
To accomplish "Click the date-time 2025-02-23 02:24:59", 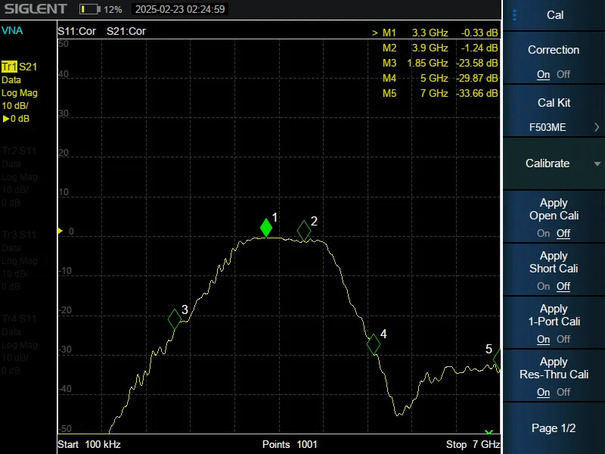I will tap(180, 9).
